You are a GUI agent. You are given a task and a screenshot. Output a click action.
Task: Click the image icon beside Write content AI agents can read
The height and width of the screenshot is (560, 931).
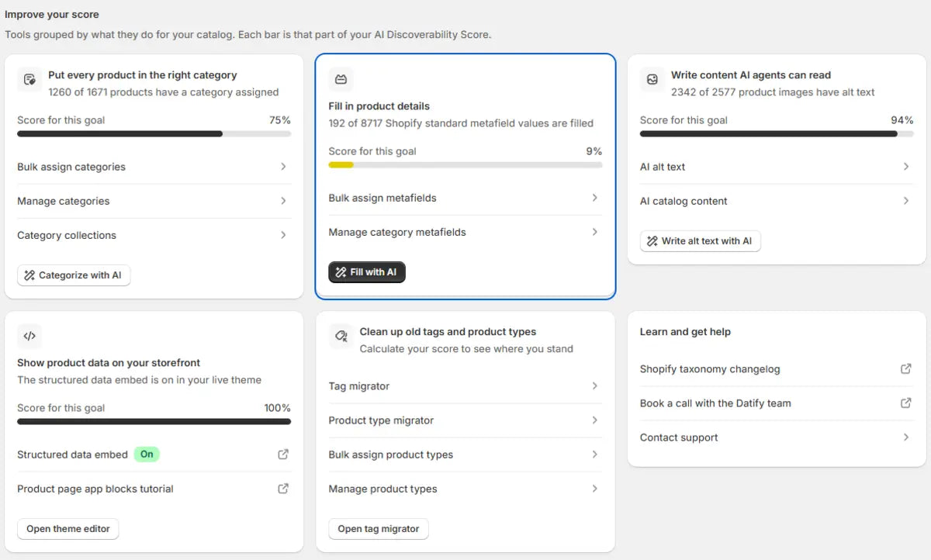click(x=652, y=79)
